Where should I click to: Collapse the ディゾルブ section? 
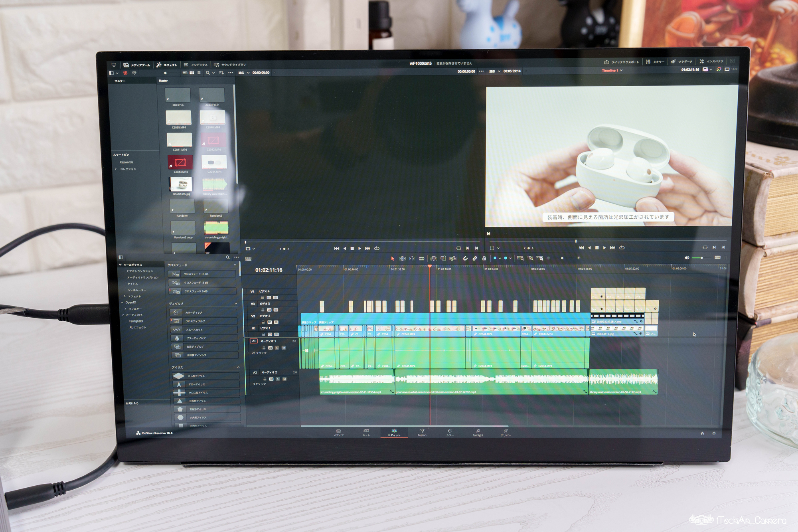point(236,304)
